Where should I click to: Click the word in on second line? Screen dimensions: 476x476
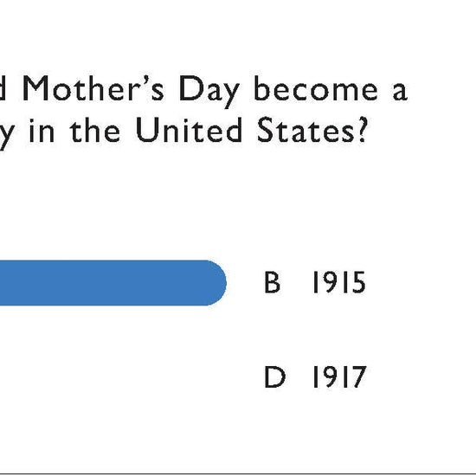coord(42,131)
